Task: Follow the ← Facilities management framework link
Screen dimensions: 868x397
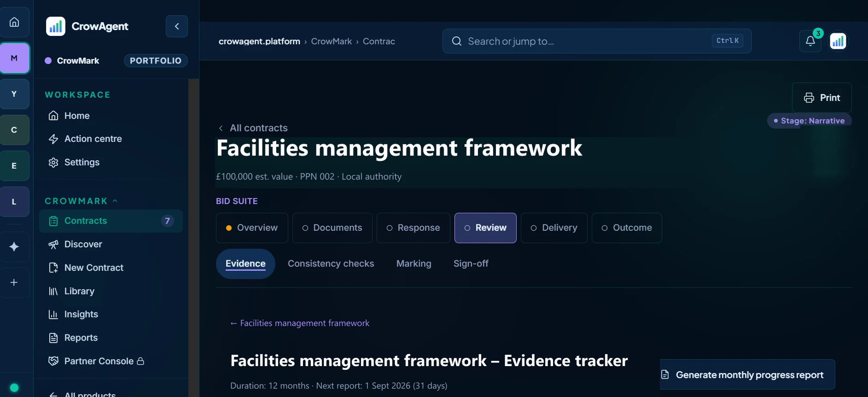Action: 300,323
